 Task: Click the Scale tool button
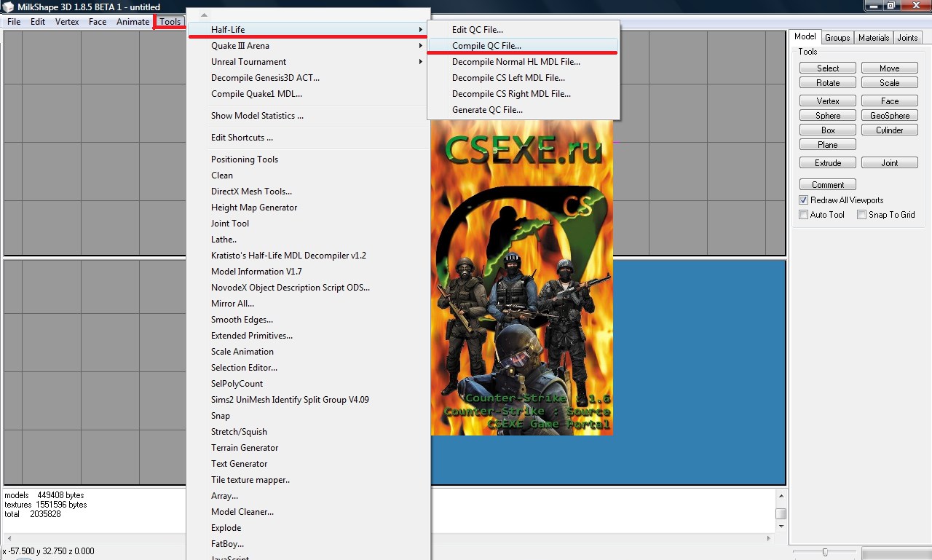pyautogui.click(x=890, y=83)
